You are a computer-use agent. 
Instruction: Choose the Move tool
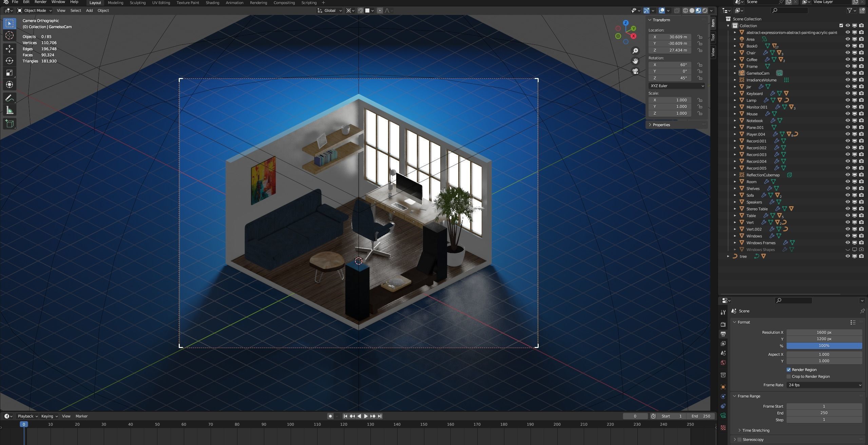[9, 49]
